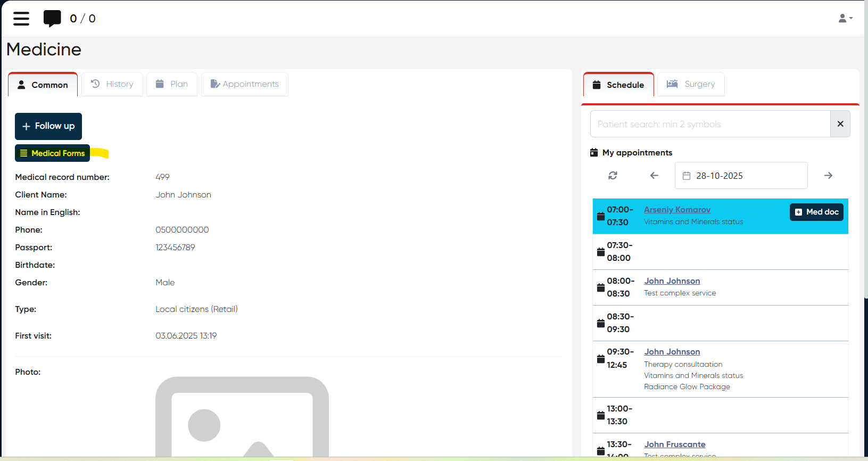Open the user account dropdown

[845, 19]
